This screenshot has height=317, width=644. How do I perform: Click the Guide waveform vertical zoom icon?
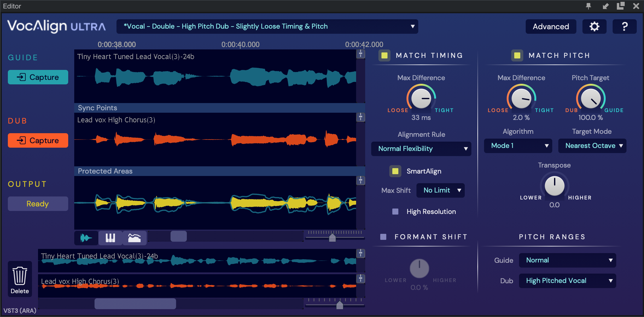pyautogui.click(x=360, y=54)
